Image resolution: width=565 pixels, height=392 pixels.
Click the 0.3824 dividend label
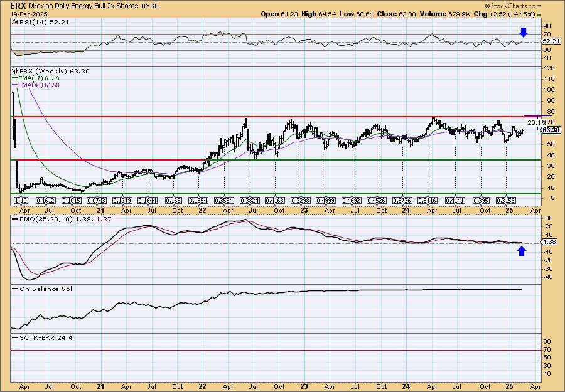click(x=250, y=200)
